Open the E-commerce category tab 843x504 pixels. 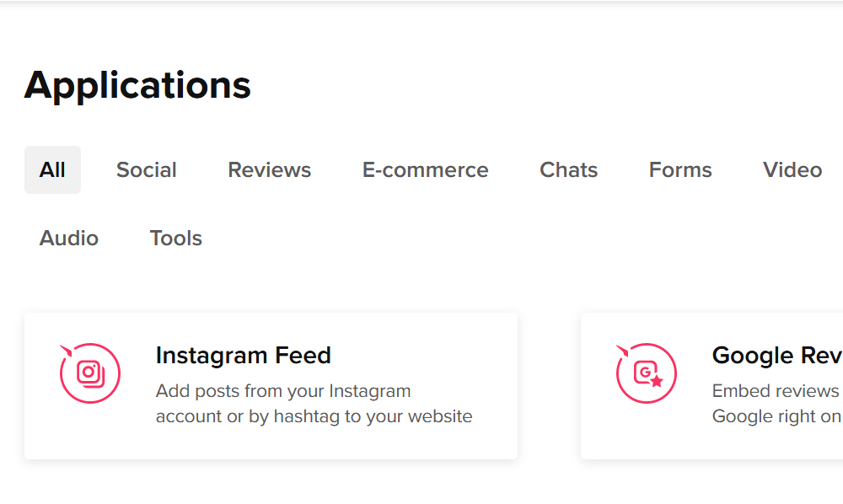[x=426, y=170]
